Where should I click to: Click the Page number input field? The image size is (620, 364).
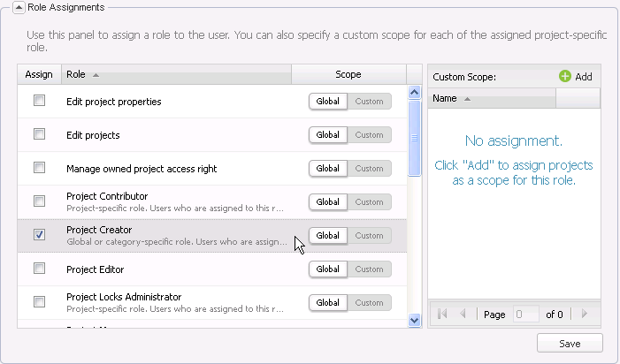(526, 314)
